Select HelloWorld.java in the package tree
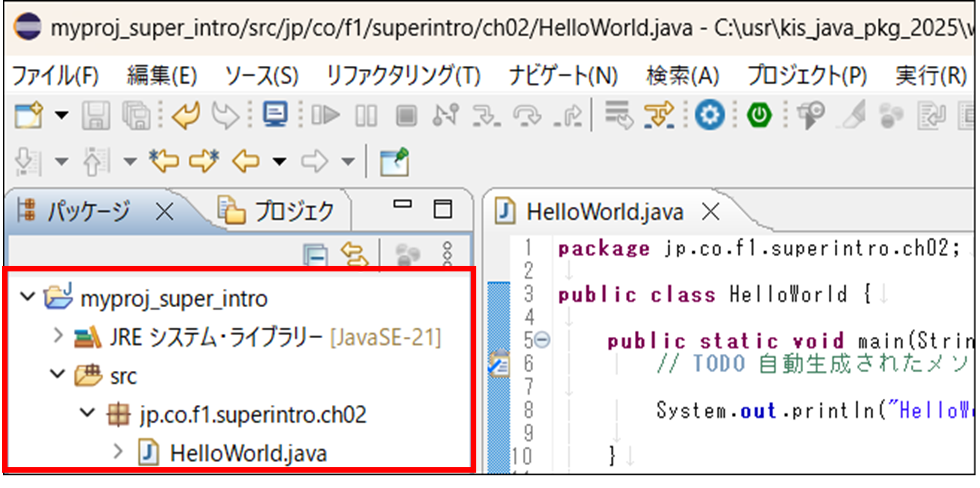Viewport: 980px width, 488px height. (248, 453)
